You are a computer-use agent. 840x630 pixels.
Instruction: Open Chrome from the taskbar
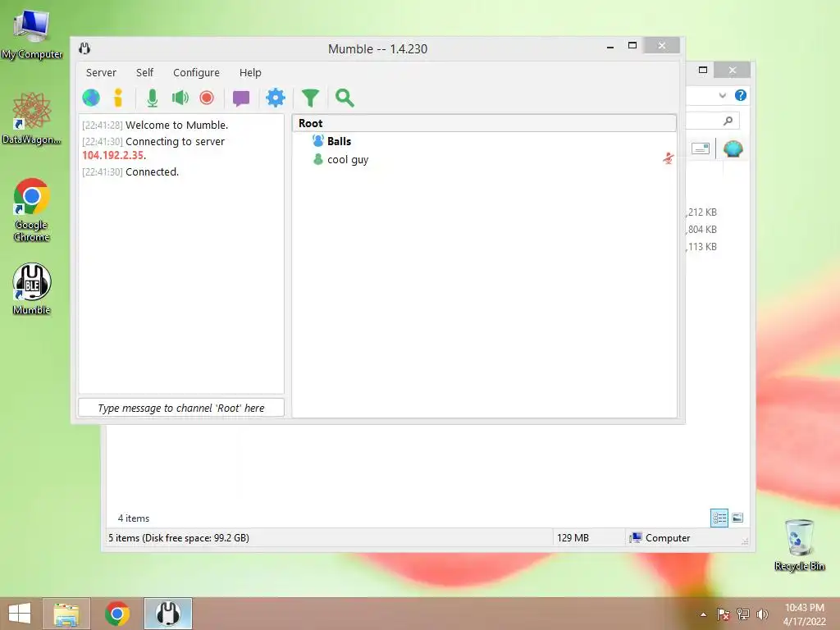(117, 614)
